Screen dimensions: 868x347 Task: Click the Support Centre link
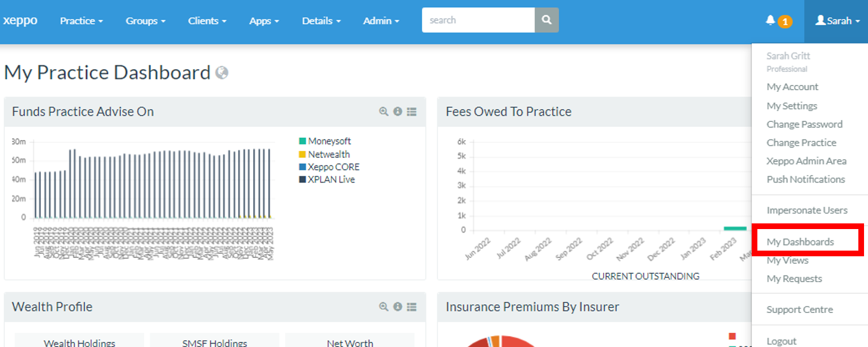[799, 310]
